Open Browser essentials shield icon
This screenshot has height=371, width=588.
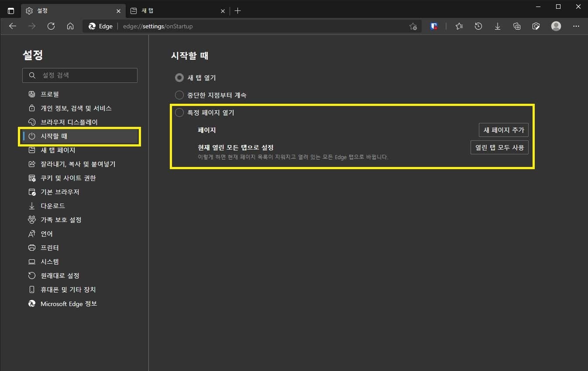pos(433,26)
